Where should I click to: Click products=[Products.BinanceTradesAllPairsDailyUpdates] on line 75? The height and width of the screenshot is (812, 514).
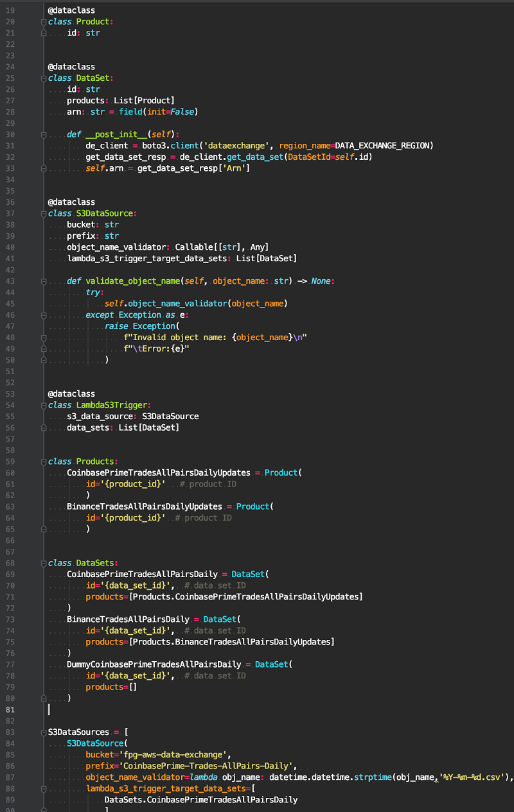point(210,642)
